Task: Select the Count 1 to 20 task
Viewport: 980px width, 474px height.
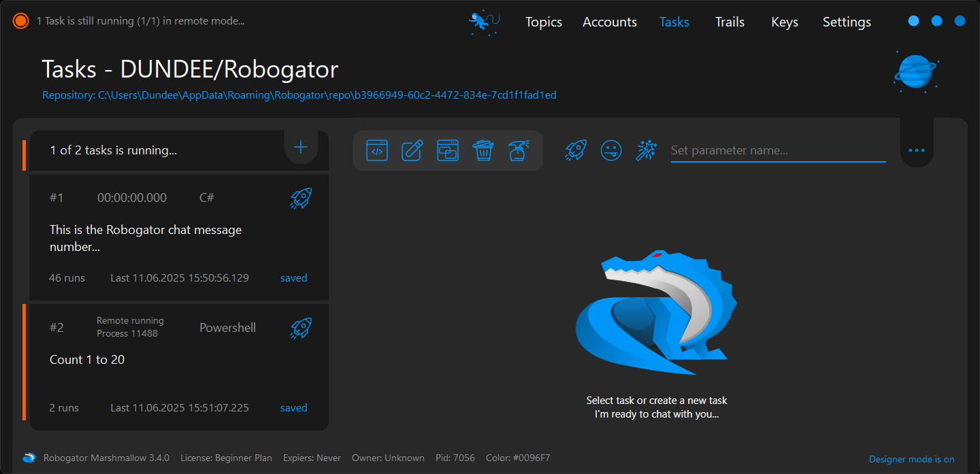Action: point(87,360)
